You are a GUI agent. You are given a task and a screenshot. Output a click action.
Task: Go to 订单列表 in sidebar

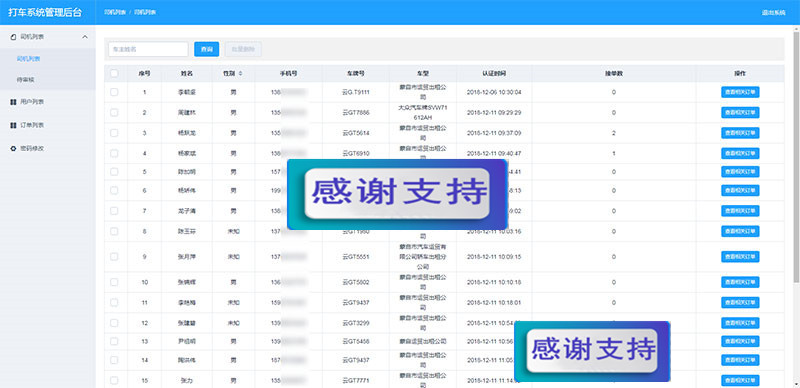(x=32, y=125)
